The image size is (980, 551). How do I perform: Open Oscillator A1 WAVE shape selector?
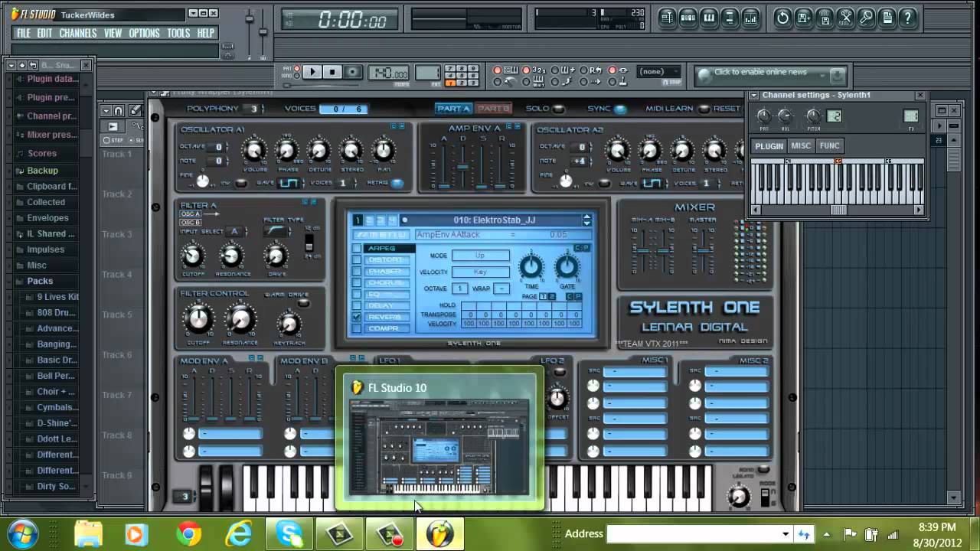point(288,183)
